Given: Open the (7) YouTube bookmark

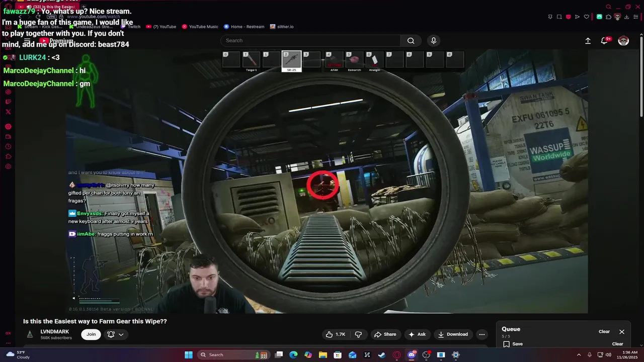Looking at the screenshot, I should [161, 27].
